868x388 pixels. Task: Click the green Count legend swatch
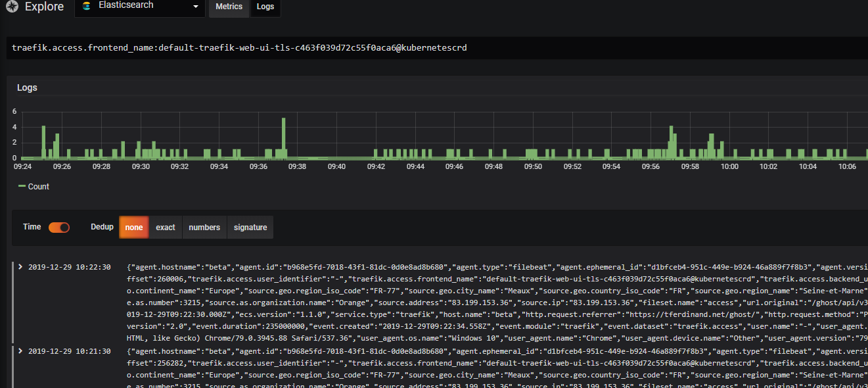coord(22,187)
